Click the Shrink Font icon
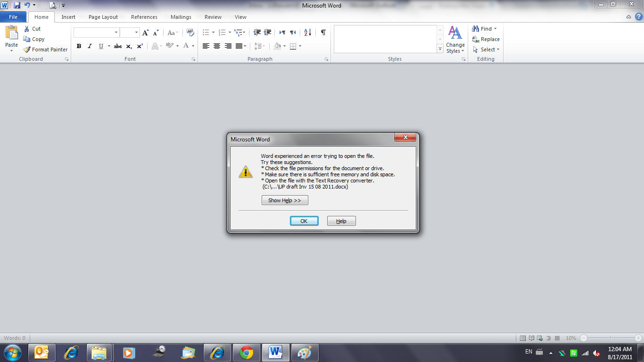Screen dimensions: 644x362 156,33
